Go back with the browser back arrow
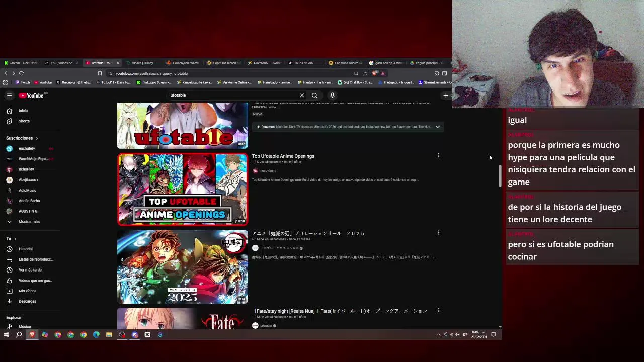 [6, 73]
